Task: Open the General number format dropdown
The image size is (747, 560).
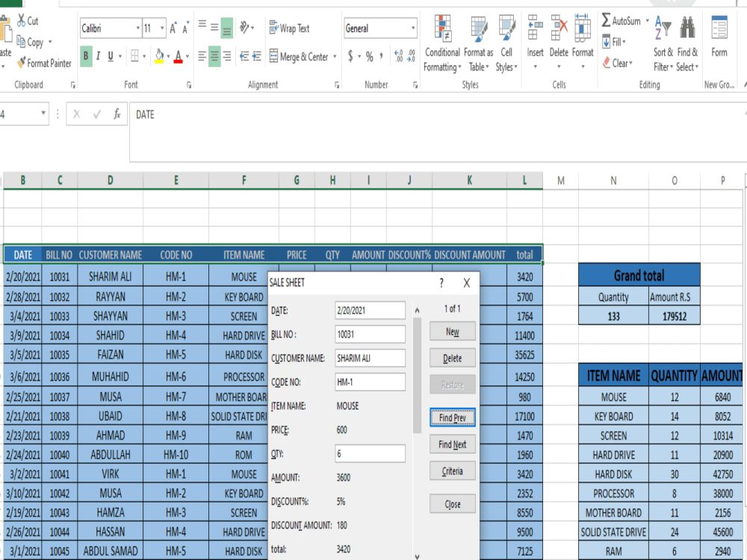Action: point(413,28)
